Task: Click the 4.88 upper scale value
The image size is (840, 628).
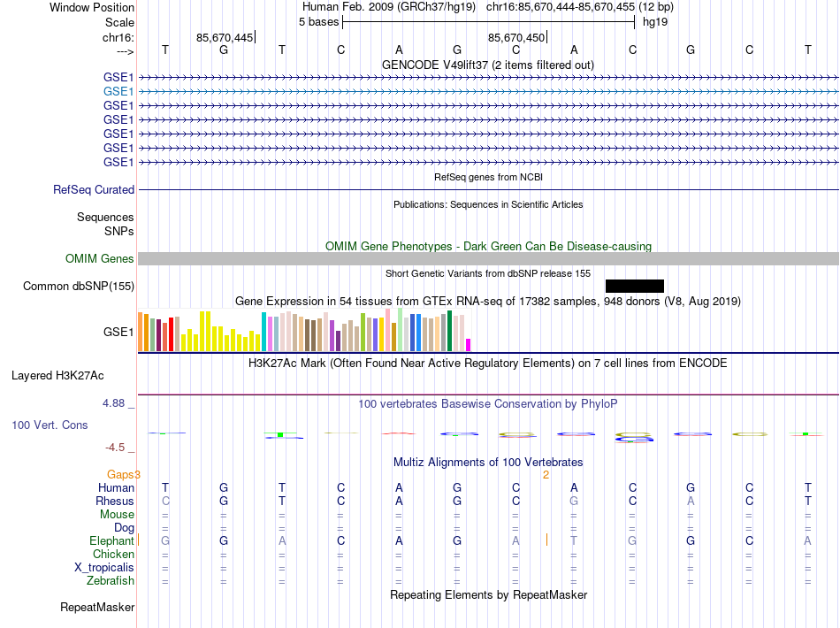Action: tap(113, 403)
